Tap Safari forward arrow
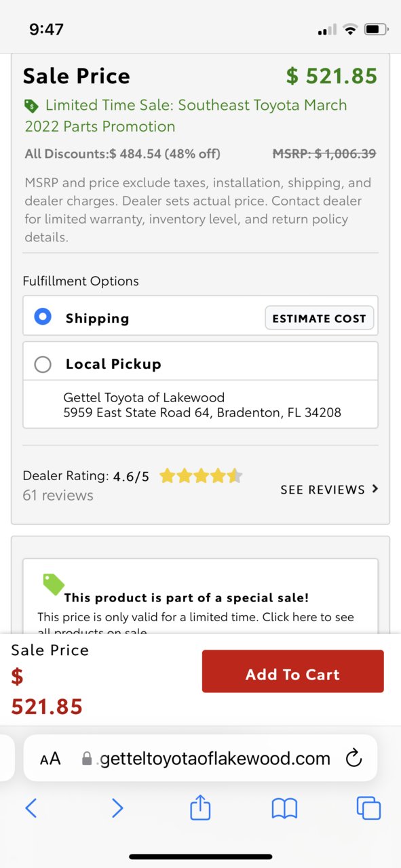This screenshot has height=868, width=401. coord(117,808)
